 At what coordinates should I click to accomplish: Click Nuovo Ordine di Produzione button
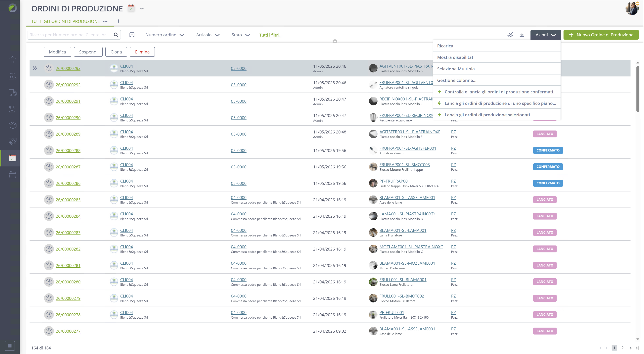601,35
